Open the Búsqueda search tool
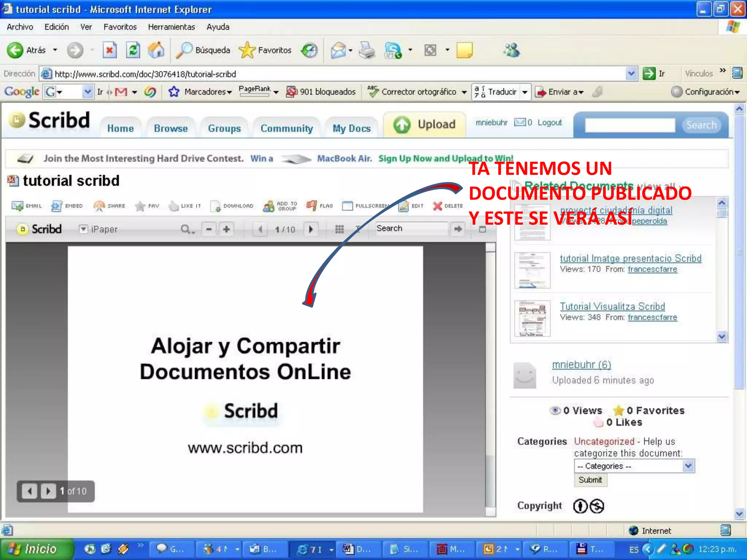The height and width of the screenshot is (560, 747). (203, 50)
